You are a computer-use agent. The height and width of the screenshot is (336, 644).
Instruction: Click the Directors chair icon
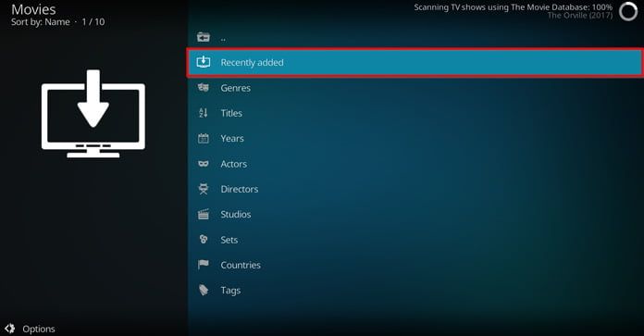tap(204, 189)
